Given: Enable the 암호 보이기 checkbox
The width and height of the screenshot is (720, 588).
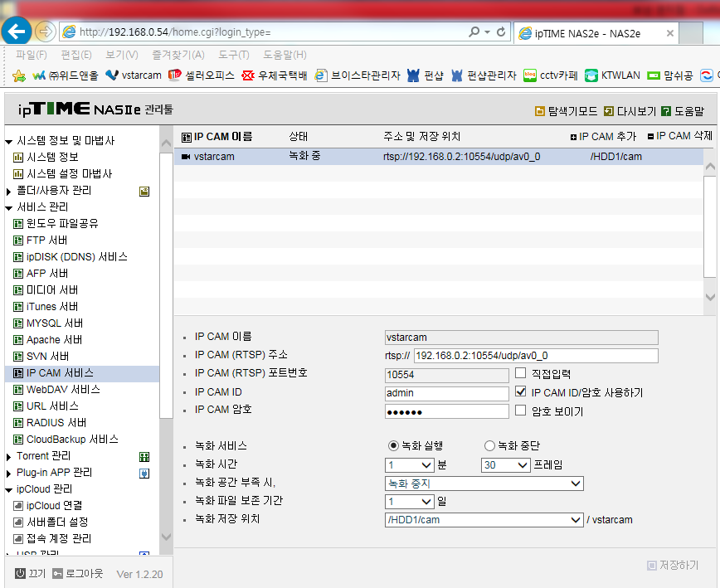Looking at the screenshot, I should coord(520,410).
